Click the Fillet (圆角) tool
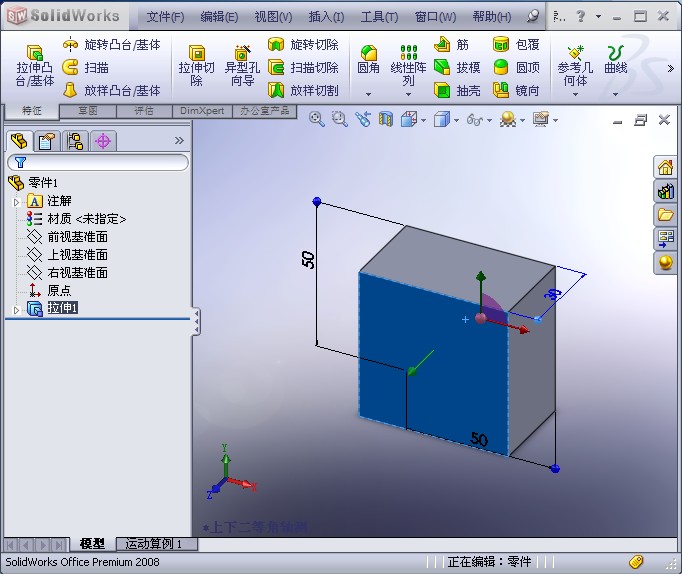 click(x=368, y=59)
